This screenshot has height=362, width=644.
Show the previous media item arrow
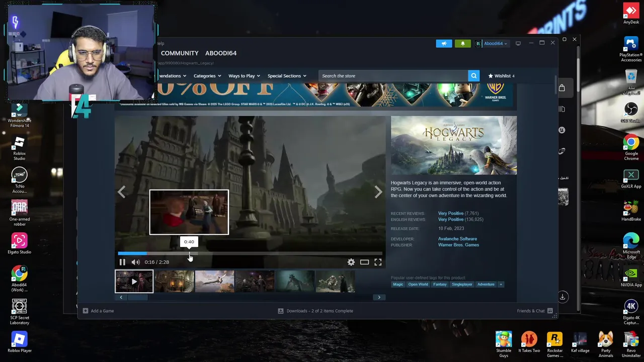(x=121, y=192)
